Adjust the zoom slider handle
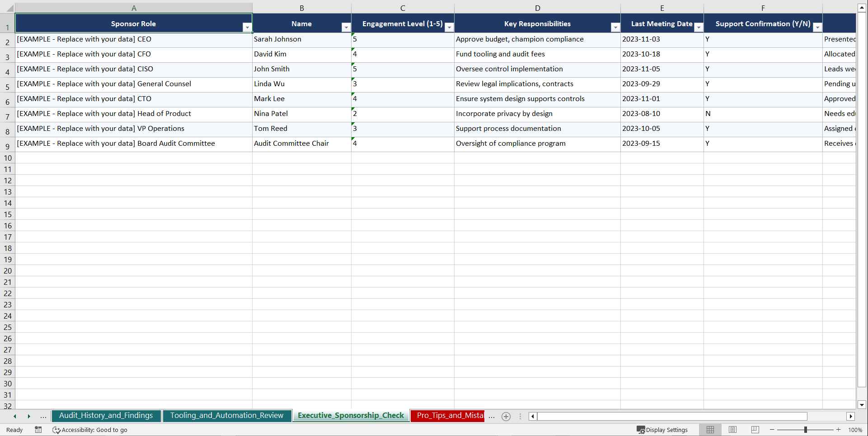This screenshot has height=436, width=868. [806, 430]
